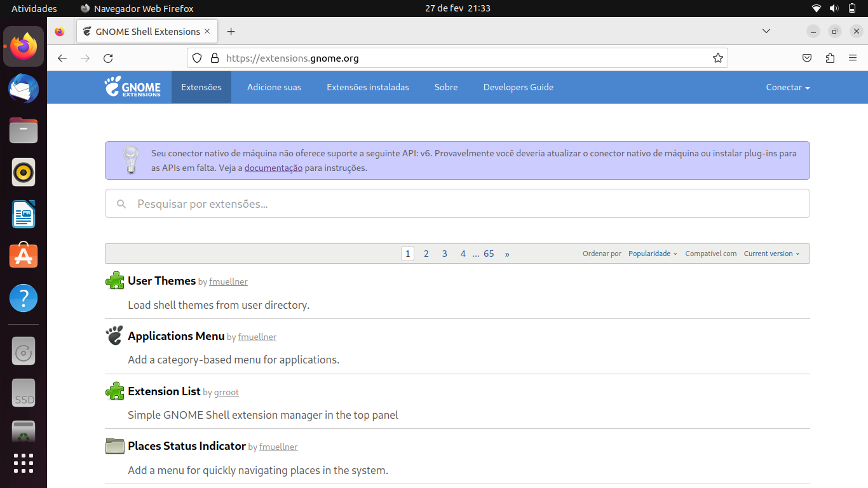Open the SSD drive dock icon
The image size is (868, 488).
click(x=24, y=393)
